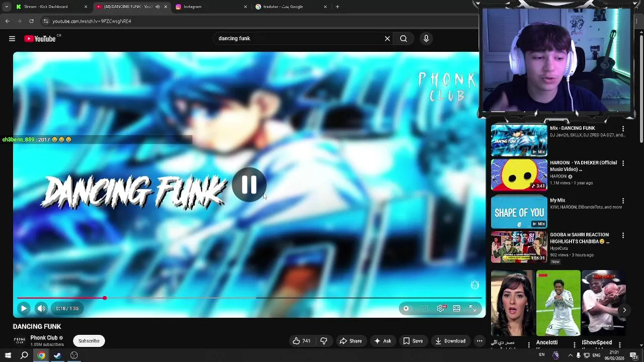Open the Premier League tray icon
Viewport: 644px width, 362px height.
pos(555,355)
